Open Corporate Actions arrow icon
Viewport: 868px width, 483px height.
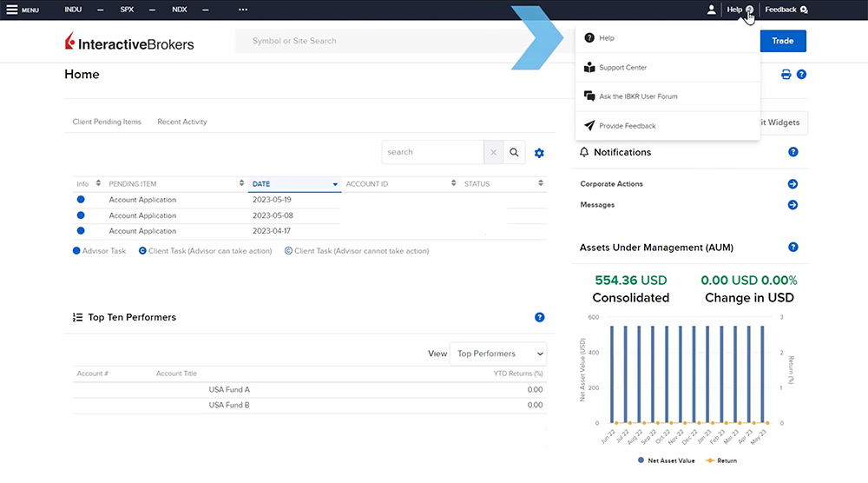pos(792,184)
